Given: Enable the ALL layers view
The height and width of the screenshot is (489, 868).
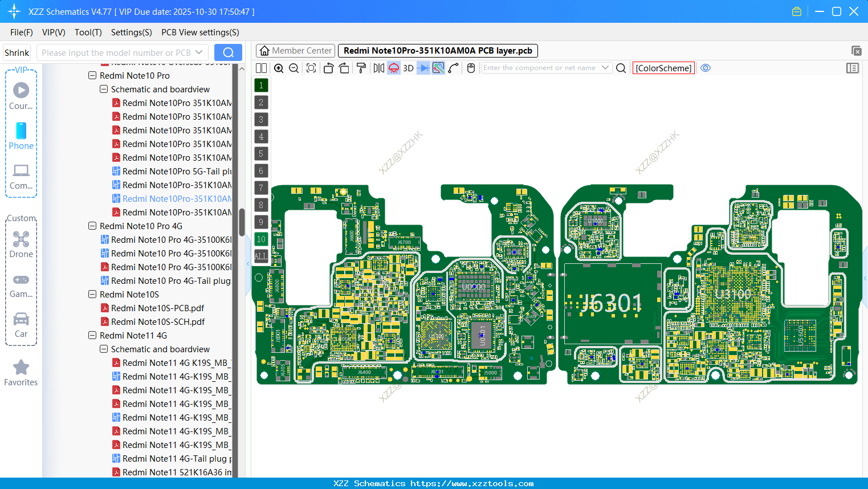Looking at the screenshot, I should pyautogui.click(x=261, y=256).
